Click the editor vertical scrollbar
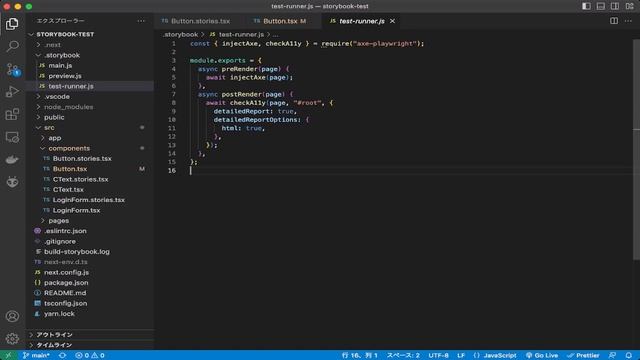This screenshot has height=360, width=640. [x=636, y=149]
